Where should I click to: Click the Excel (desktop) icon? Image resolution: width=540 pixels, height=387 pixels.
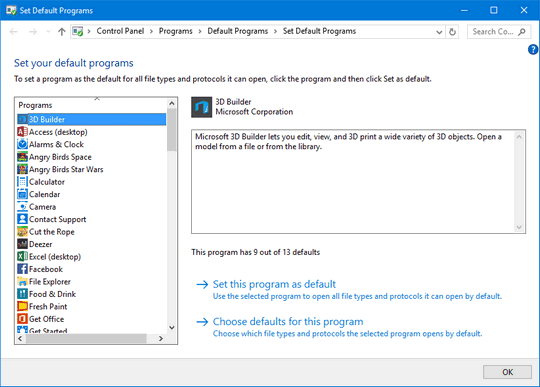[x=22, y=257]
